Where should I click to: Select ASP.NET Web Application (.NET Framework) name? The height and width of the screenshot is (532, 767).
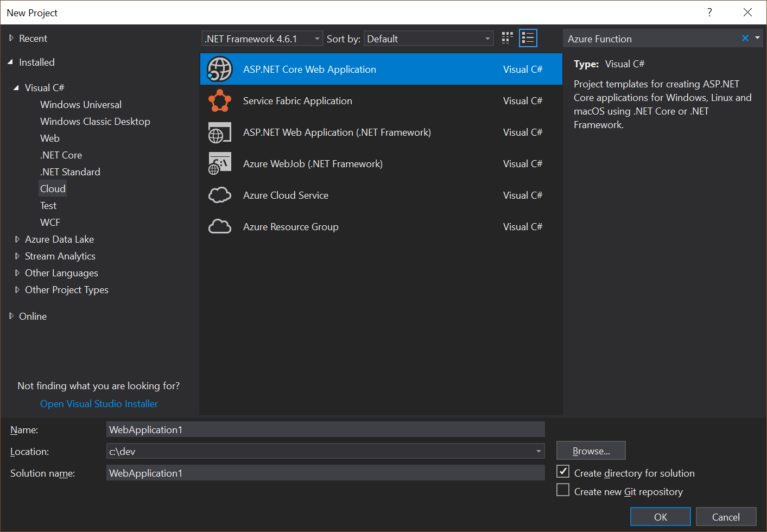click(x=337, y=132)
